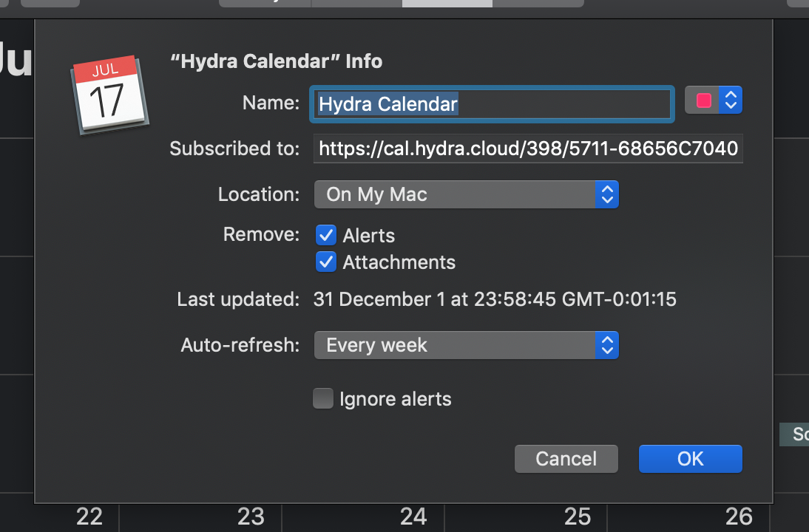Viewport: 809px width, 532px height.
Task: Select the highlighted segment in the top view switcher
Action: click(x=447, y=3)
